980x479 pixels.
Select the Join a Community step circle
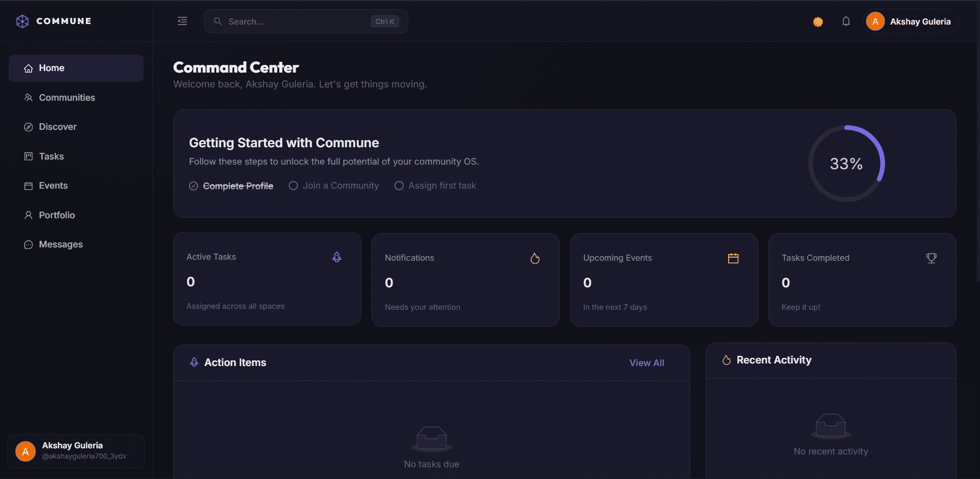click(293, 186)
